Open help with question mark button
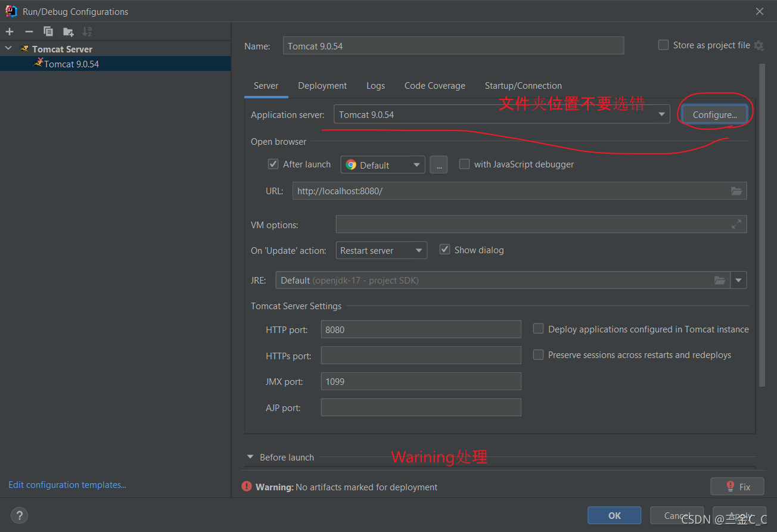This screenshot has width=777, height=532. (x=20, y=515)
